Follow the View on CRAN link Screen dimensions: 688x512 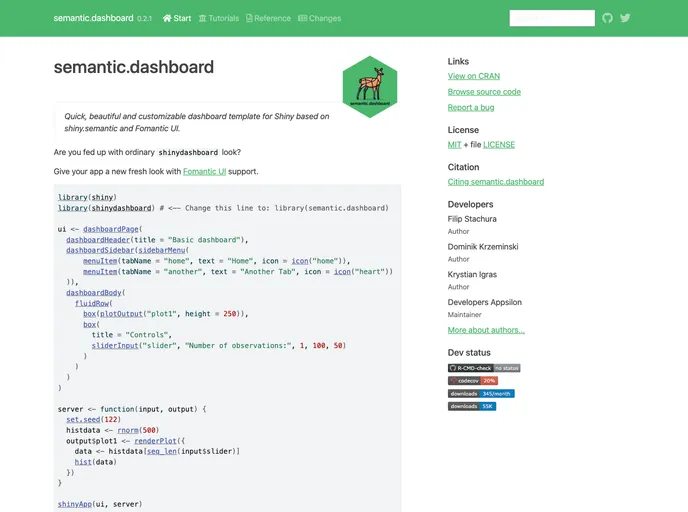tap(474, 76)
